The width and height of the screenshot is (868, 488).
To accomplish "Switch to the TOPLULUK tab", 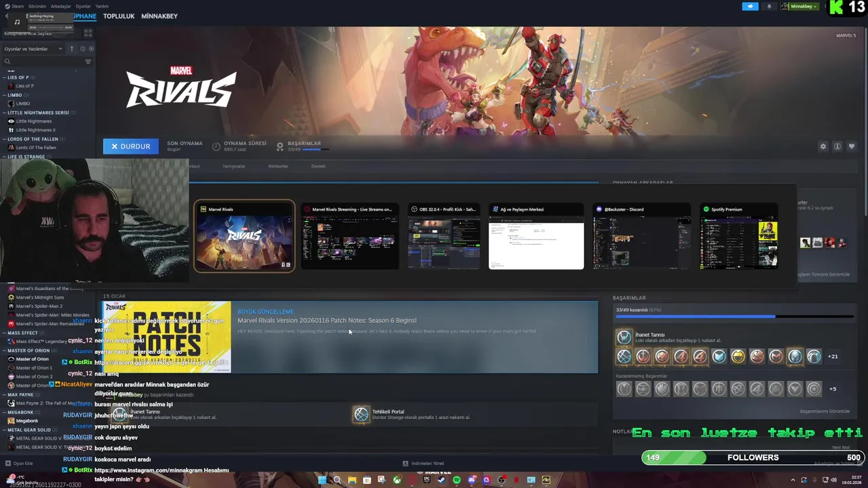I will pos(119,16).
